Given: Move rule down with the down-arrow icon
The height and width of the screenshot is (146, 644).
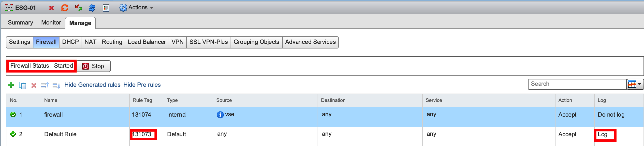Looking at the screenshot, I should [x=56, y=85].
